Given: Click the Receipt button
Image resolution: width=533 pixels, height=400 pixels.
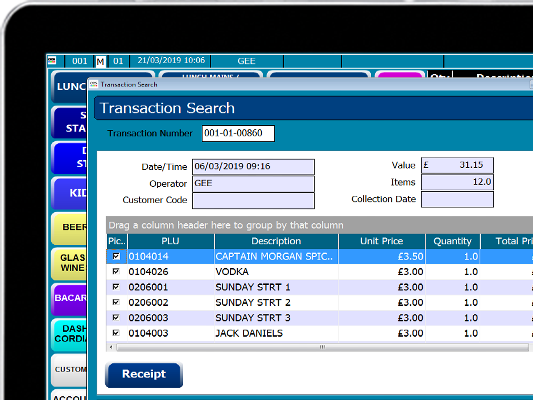Looking at the screenshot, I should (144, 375).
